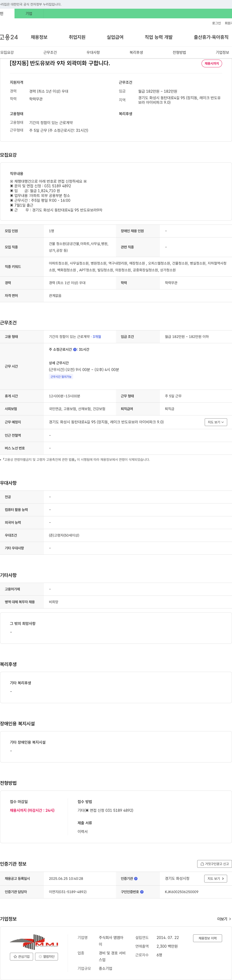This screenshot has height=980, width=232.
Task: Expand 지도 보기 for 근무 예정지
Action: pos(216,422)
